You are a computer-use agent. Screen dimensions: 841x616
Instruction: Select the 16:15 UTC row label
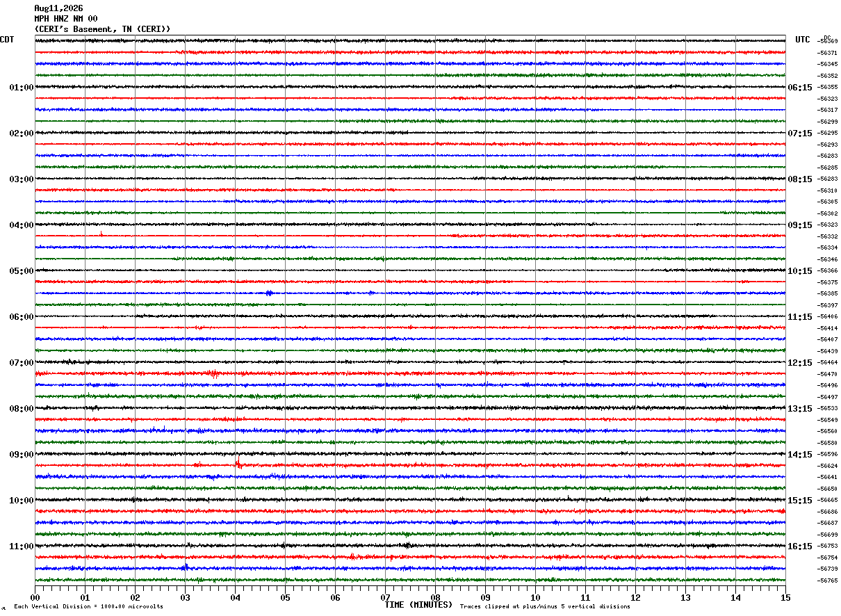click(x=800, y=546)
